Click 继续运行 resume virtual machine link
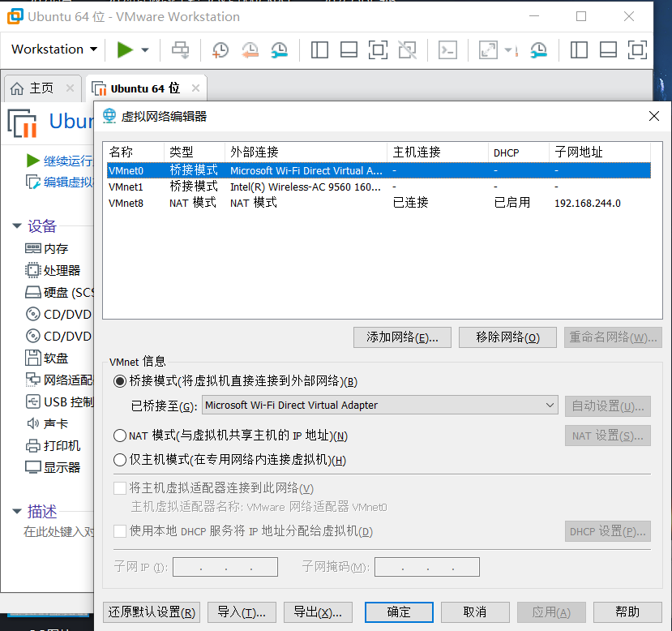This screenshot has width=672, height=631. [x=60, y=161]
